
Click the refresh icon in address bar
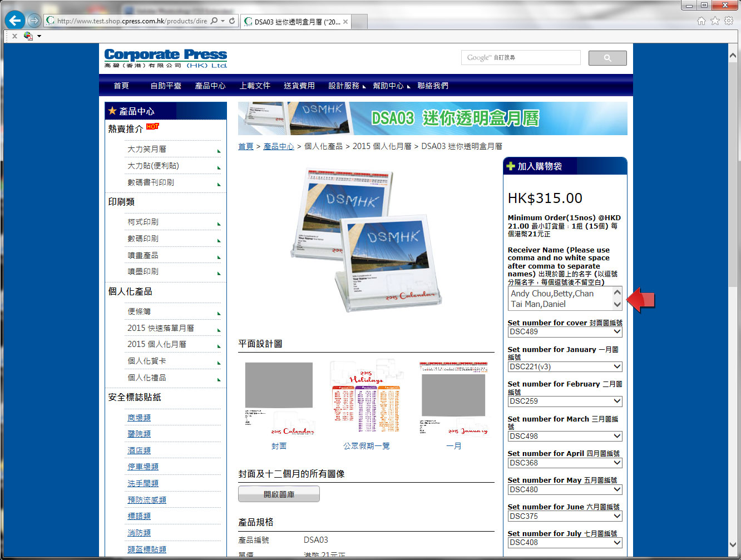pyautogui.click(x=232, y=21)
